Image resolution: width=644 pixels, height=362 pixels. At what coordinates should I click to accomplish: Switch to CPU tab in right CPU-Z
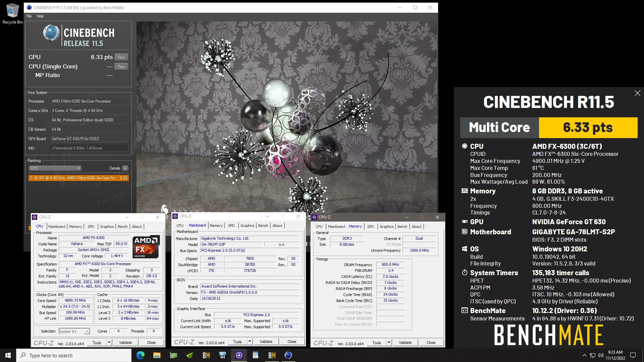coord(319,227)
